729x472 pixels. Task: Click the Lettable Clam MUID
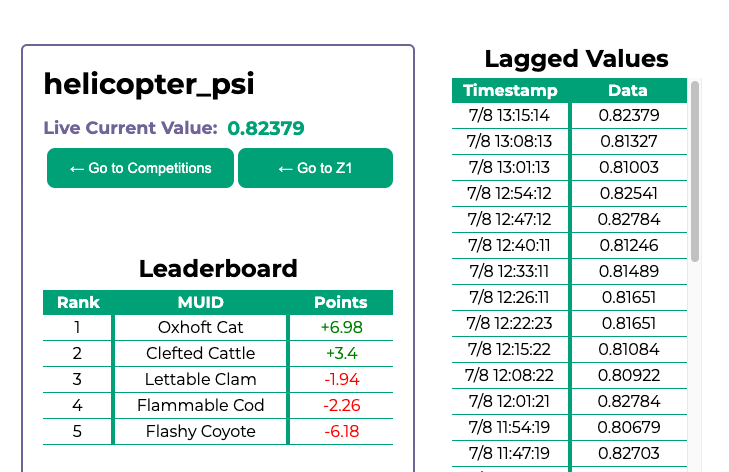(200, 379)
